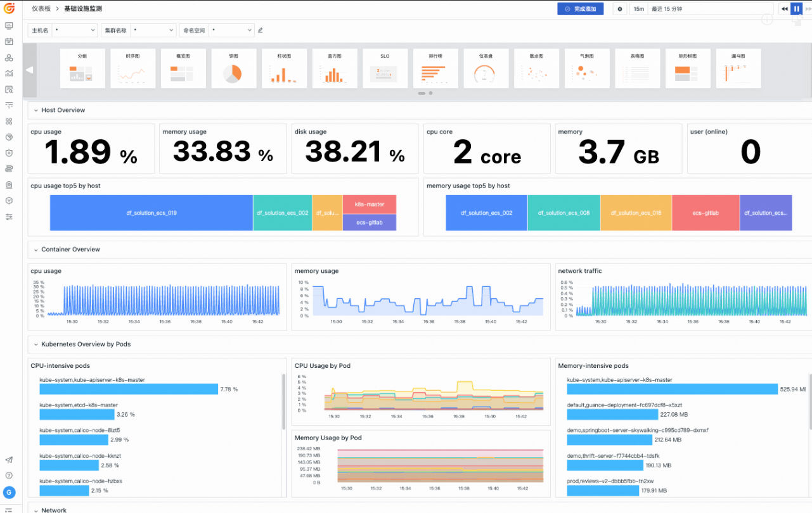Add a 漏斗图 funnel chart
This screenshot has width=812, height=513.
click(738, 68)
